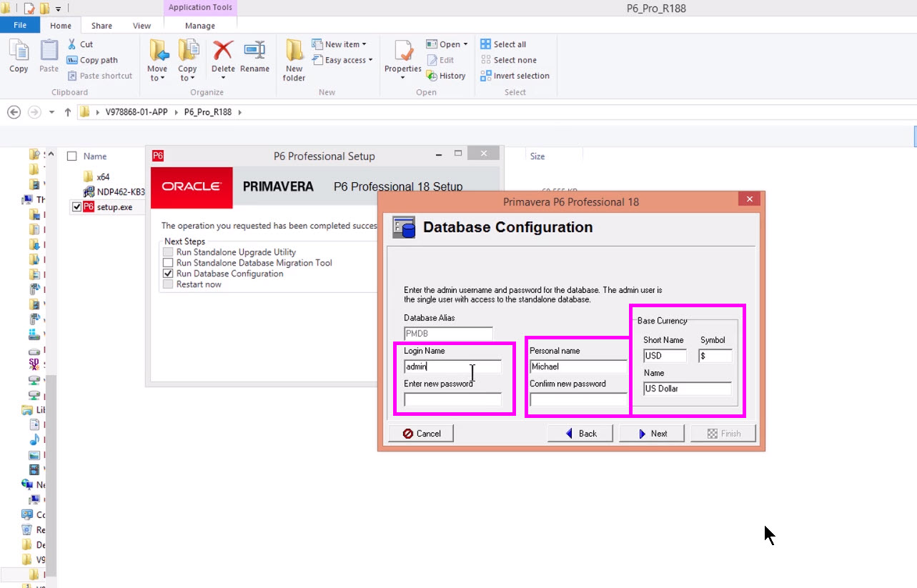Click Cancel in Database Configuration

421,434
